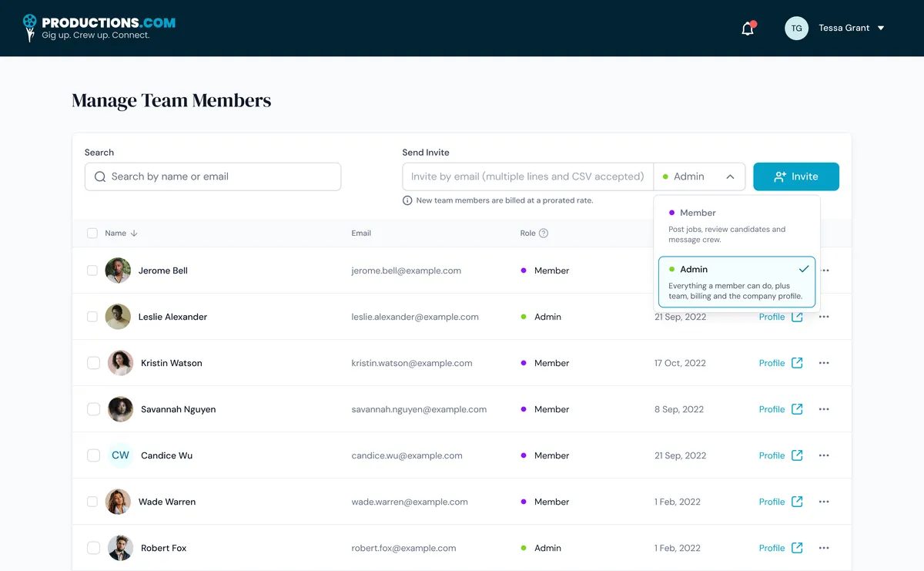Click the Invite by email input field

click(x=527, y=176)
